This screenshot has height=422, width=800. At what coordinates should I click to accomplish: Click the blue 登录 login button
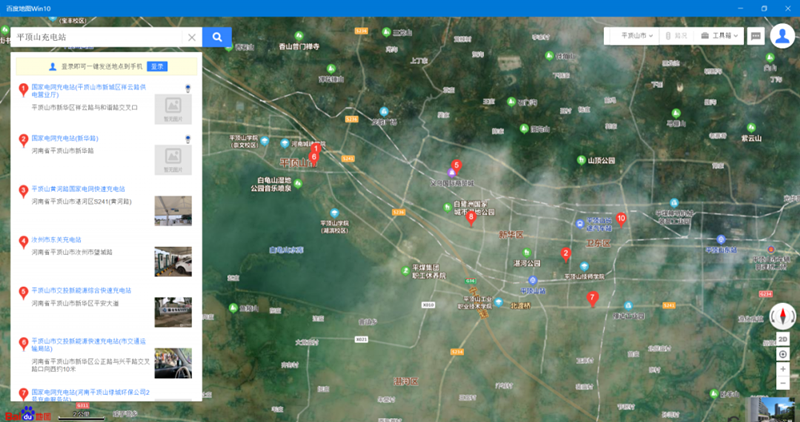(x=157, y=66)
